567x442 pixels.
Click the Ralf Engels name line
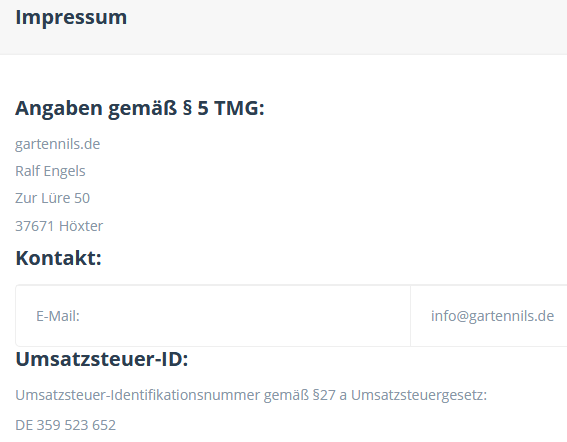pos(50,171)
